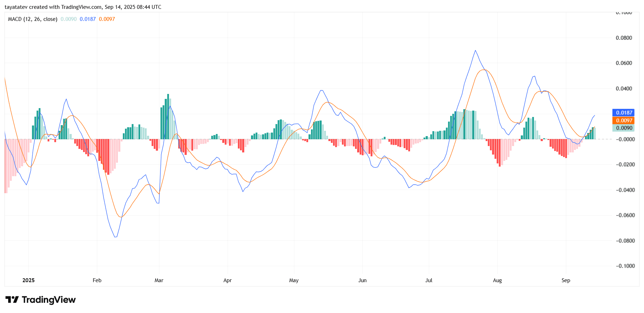Click the orange signal value 0.0097 in legend
The width and height of the screenshot is (644, 313).
[x=107, y=19]
